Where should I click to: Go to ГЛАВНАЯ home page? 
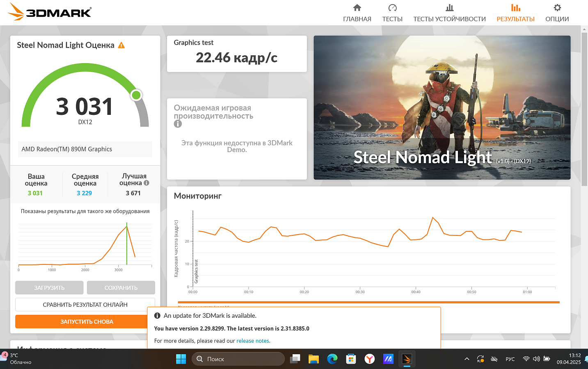[357, 13]
